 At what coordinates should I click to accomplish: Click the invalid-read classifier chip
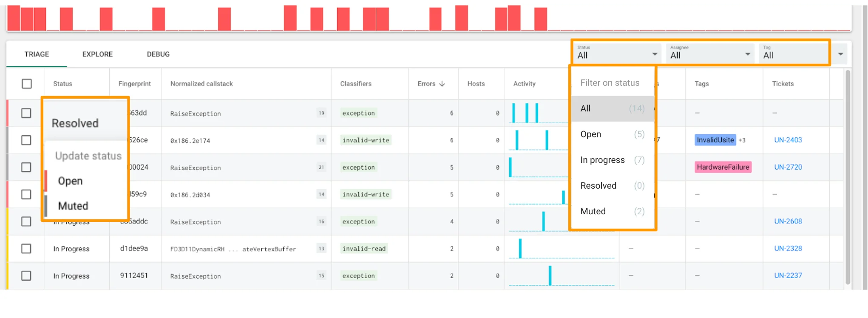[x=364, y=249]
